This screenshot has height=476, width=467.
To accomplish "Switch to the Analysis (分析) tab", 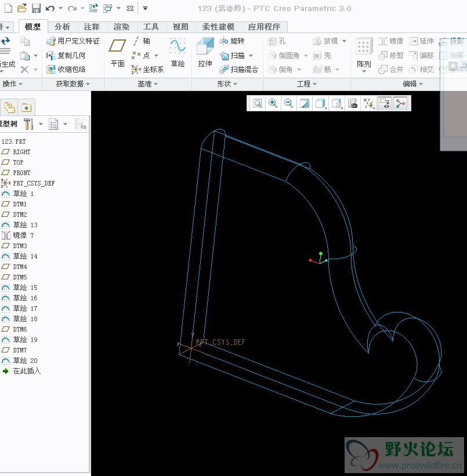I will [62, 27].
